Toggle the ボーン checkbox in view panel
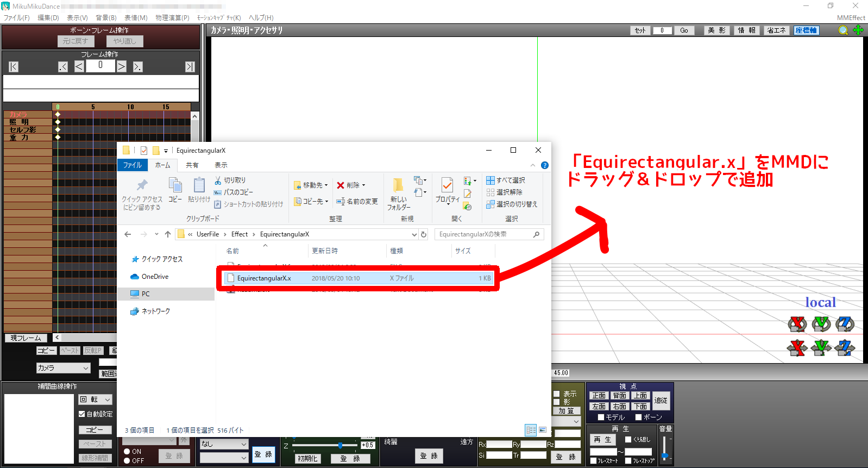The width and height of the screenshot is (868, 468). point(639,417)
